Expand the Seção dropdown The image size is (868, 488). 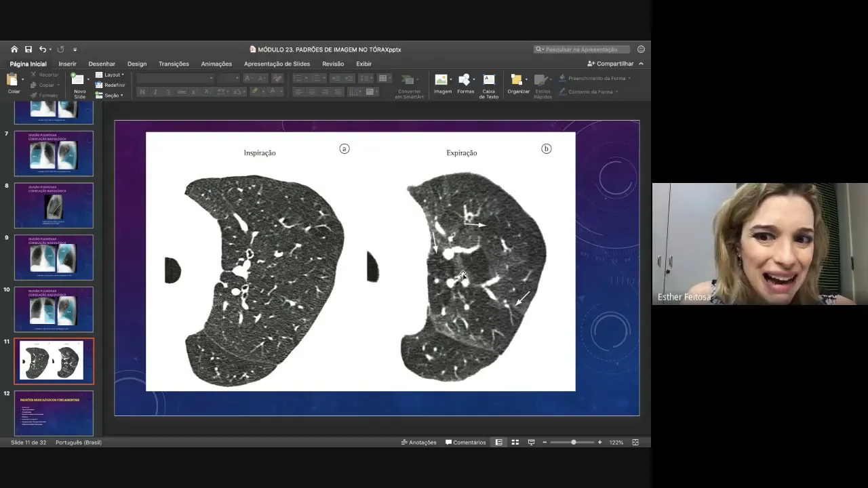(x=110, y=96)
